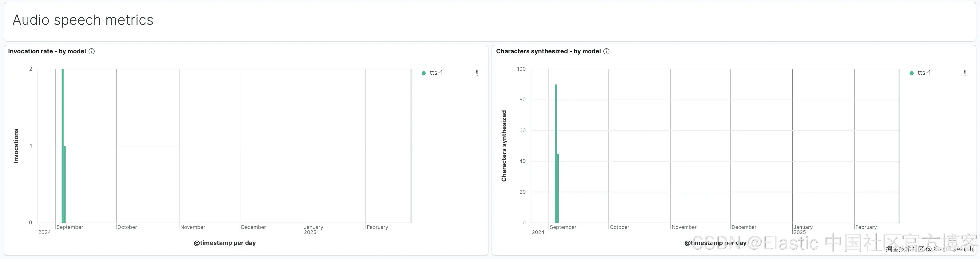Click info icon beside Invocation rate title
This screenshot has width=980, height=259.
[x=92, y=51]
